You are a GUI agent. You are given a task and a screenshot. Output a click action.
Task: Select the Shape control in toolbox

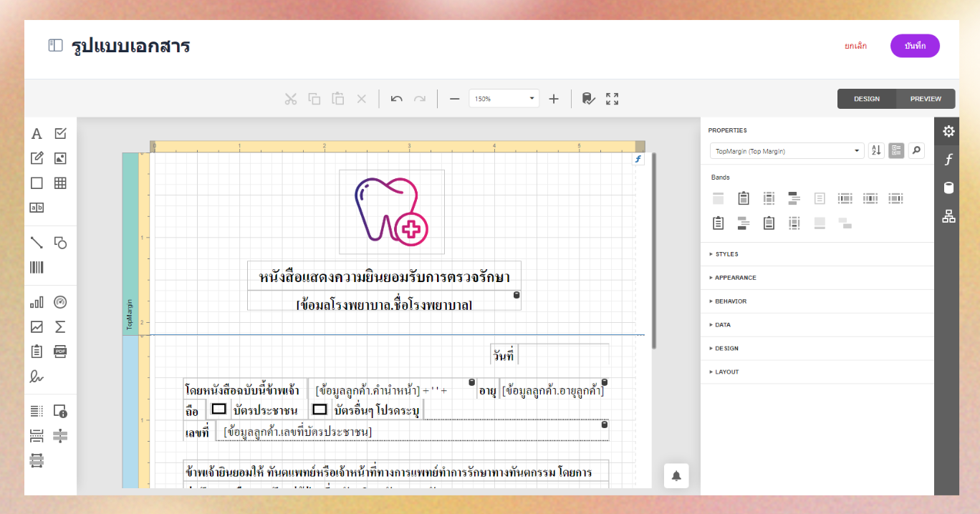tap(60, 243)
